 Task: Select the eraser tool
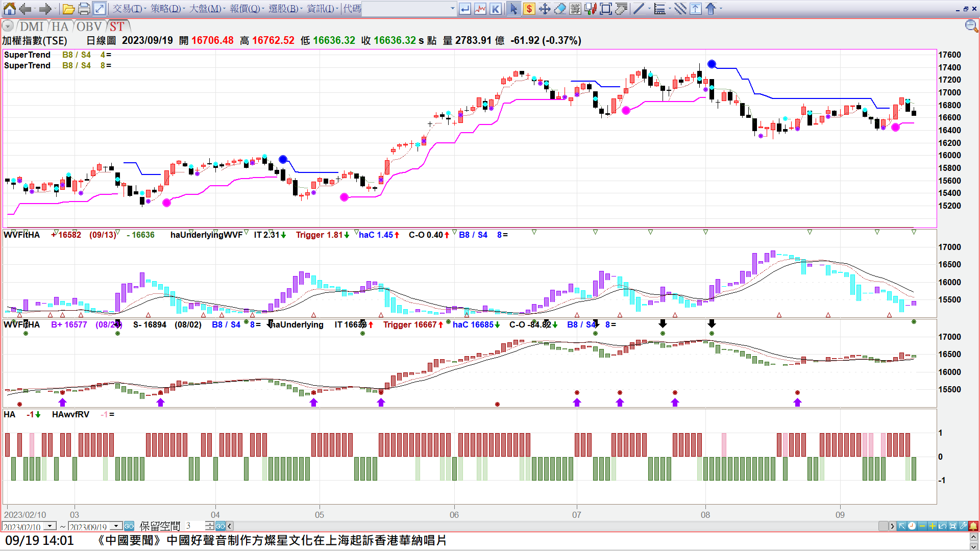coord(560,9)
